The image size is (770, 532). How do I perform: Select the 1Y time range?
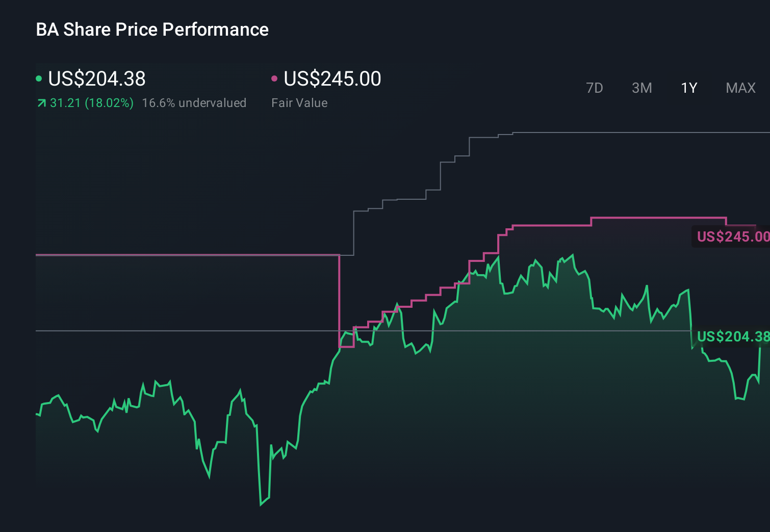688,88
